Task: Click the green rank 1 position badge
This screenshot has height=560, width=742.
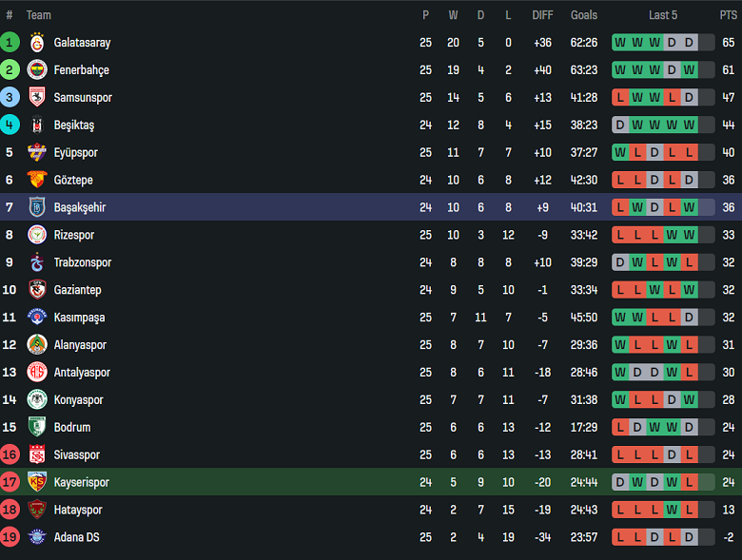Action: (x=10, y=43)
